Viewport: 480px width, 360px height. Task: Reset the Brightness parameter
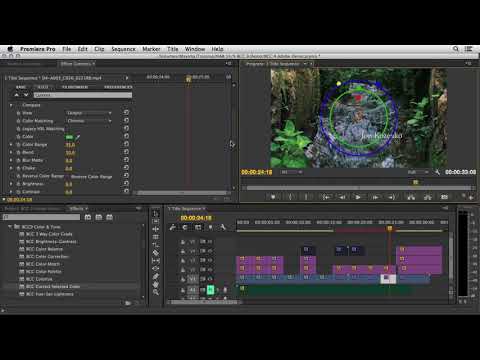tap(126, 183)
